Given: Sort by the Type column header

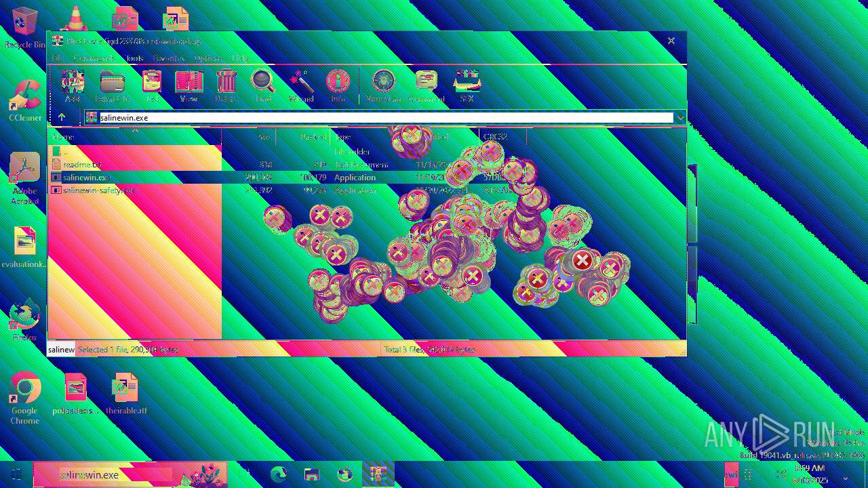Looking at the screenshot, I should pos(371,137).
